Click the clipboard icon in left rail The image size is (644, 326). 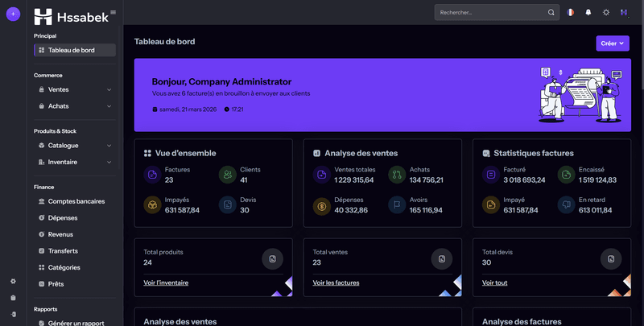click(13, 297)
